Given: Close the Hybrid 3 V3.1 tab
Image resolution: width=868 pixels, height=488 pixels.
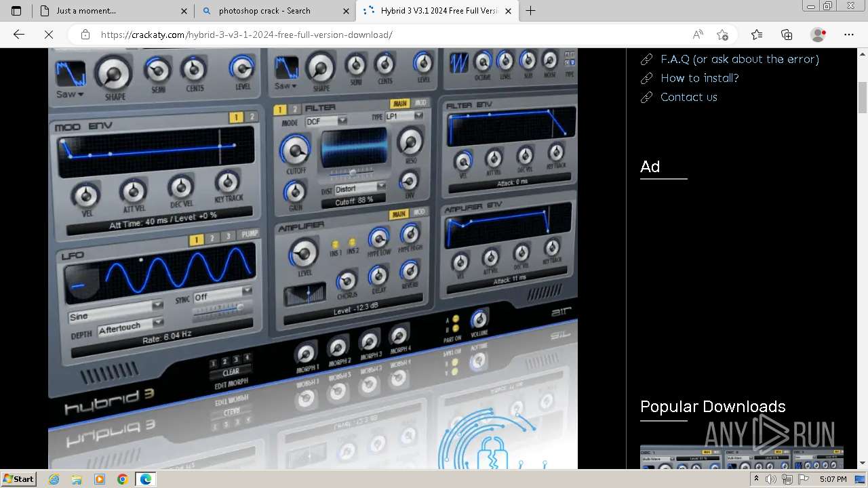Looking at the screenshot, I should [x=509, y=11].
